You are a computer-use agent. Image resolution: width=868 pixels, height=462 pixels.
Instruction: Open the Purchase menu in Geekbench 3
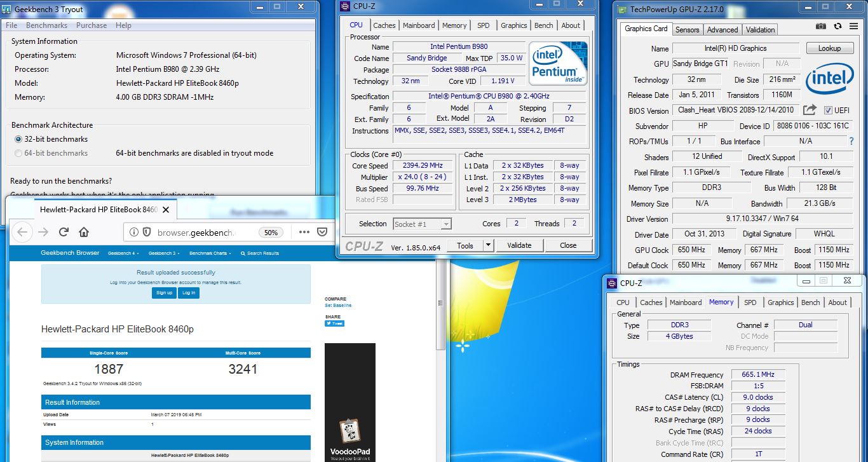[x=92, y=25]
